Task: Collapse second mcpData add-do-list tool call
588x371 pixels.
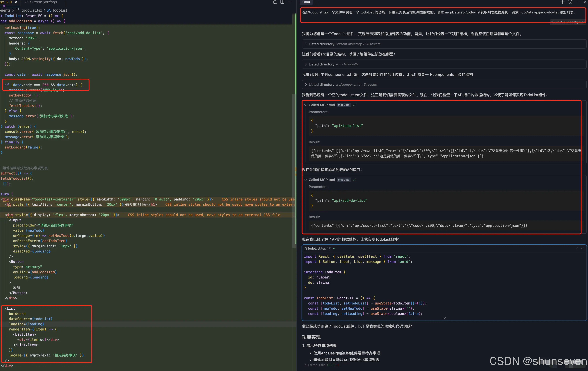Action: pos(306,180)
